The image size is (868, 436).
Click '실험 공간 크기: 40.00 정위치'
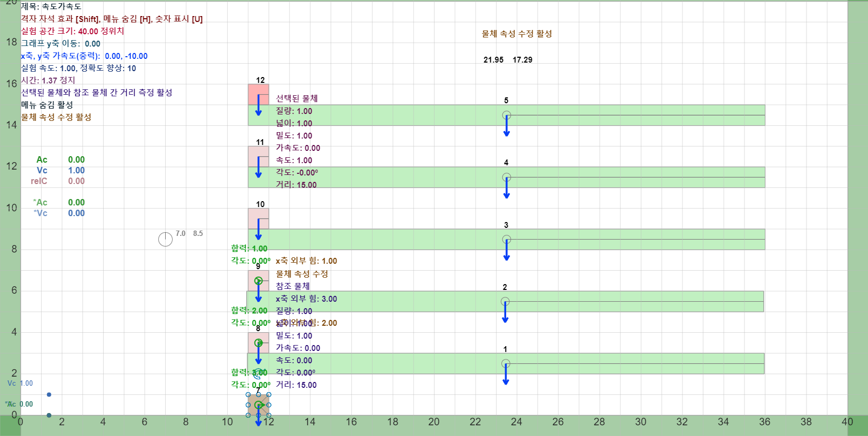point(73,31)
